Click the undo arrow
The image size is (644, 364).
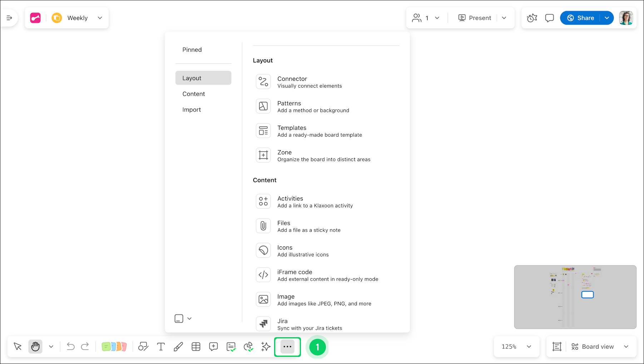(x=70, y=346)
